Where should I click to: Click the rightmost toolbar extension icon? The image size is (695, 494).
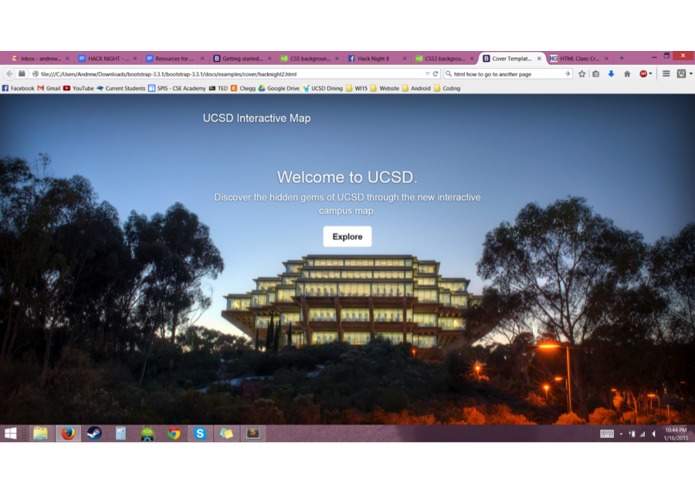(682, 74)
